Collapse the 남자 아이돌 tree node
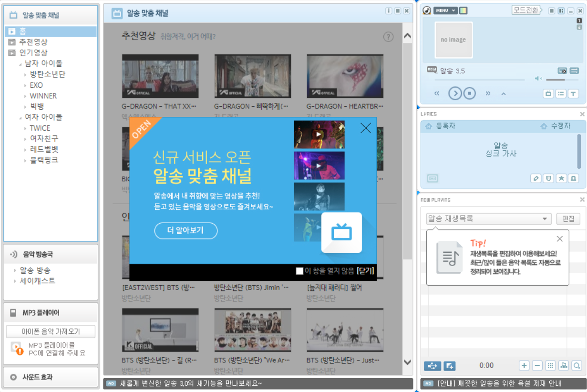The height and width of the screenshot is (392, 587). point(21,64)
